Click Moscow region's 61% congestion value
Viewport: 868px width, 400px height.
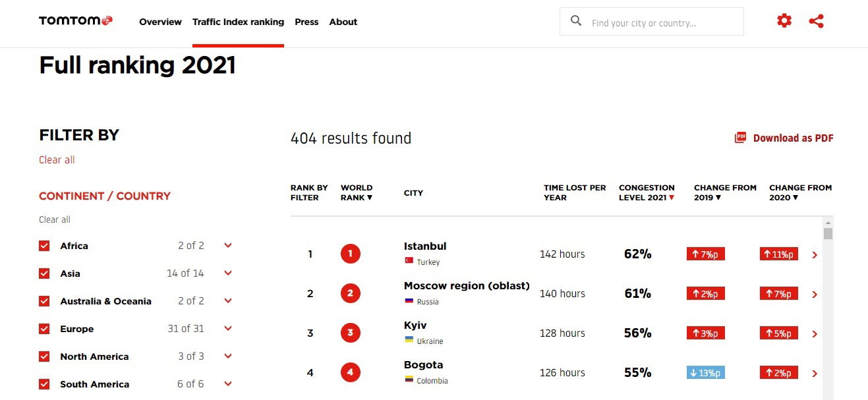click(637, 293)
